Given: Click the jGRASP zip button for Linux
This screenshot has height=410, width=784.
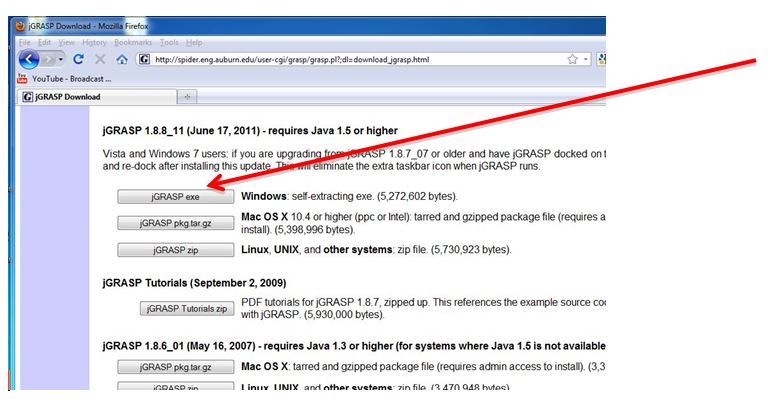Looking at the screenshot, I should [x=176, y=250].
